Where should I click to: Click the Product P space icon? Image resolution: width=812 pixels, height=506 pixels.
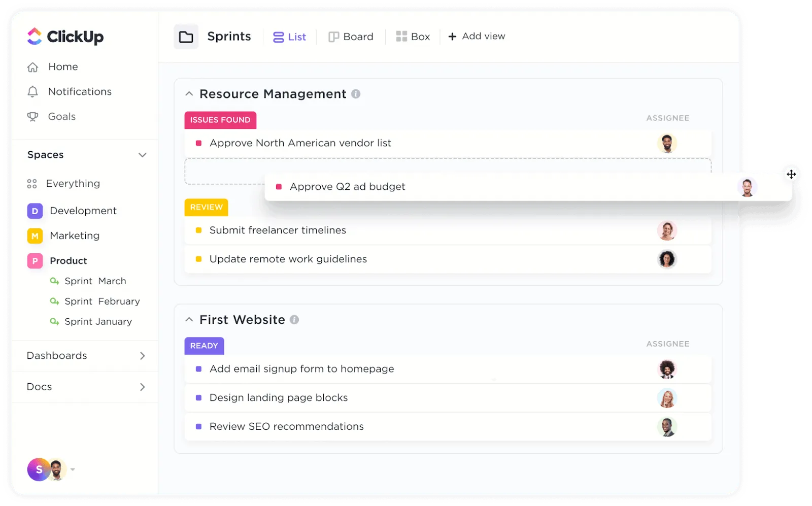(x=35, y=261)
